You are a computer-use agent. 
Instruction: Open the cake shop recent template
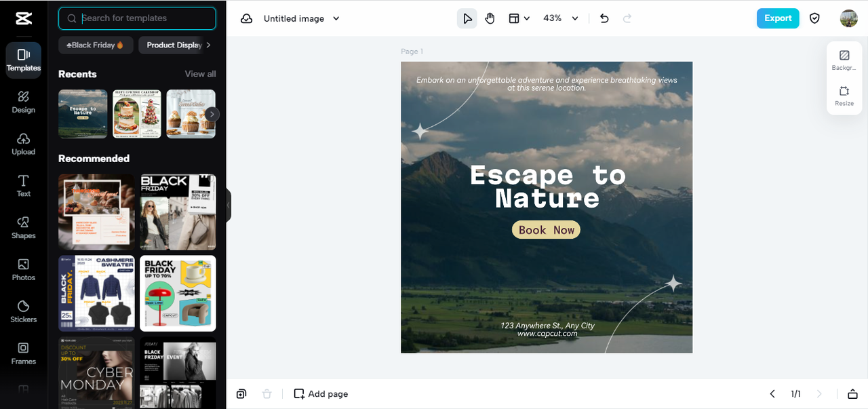[137, 114]
